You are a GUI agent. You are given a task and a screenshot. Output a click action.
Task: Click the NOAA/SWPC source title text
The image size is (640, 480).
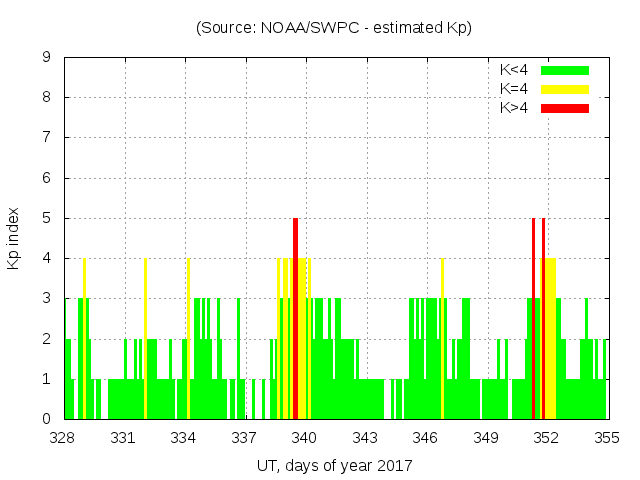(334, 27)
